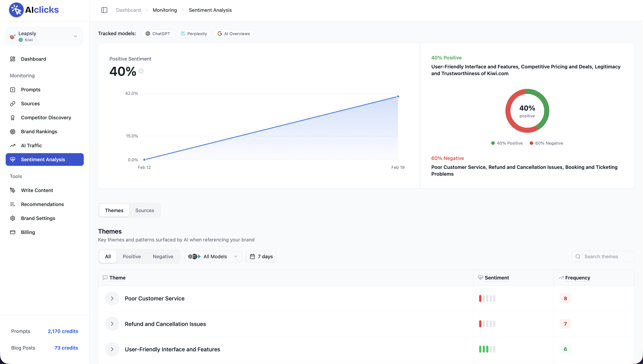The image size is (643, 364).
Task: Open Brand Settings gear item
Action: (x=38, y=218)
